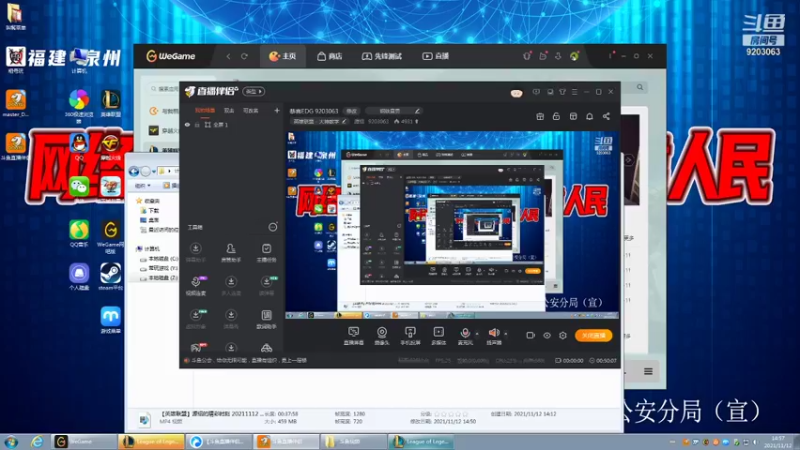Expand microphone device options arrow
The image size is (800, 450).
click(x=477, y=334)
